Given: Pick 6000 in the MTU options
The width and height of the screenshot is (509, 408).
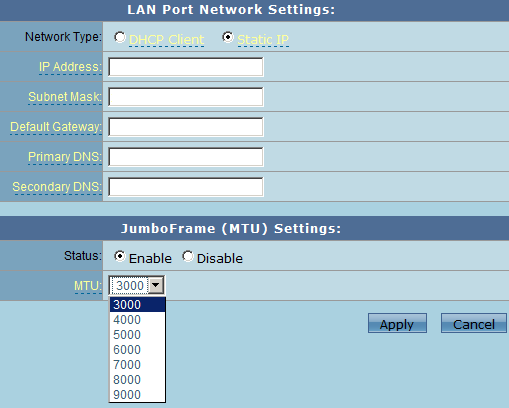Looking at the screenshot, I should (137, 350).
